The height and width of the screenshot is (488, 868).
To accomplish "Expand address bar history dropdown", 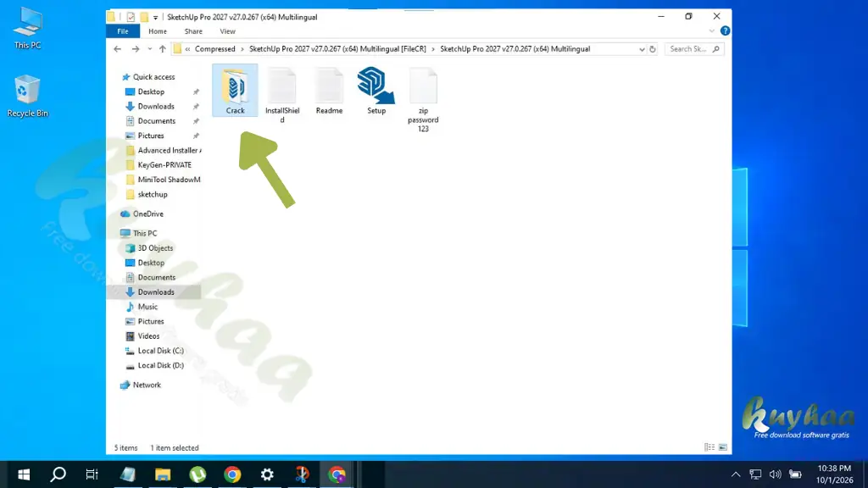I will pyautogui.click(x=642, y=49).
